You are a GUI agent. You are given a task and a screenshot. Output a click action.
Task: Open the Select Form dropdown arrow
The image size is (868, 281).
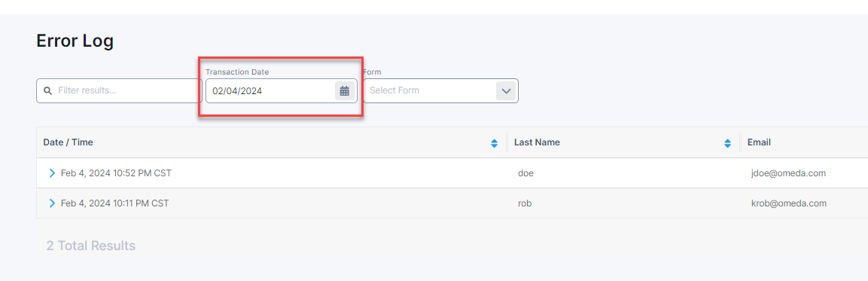click(x=506, y=91)
